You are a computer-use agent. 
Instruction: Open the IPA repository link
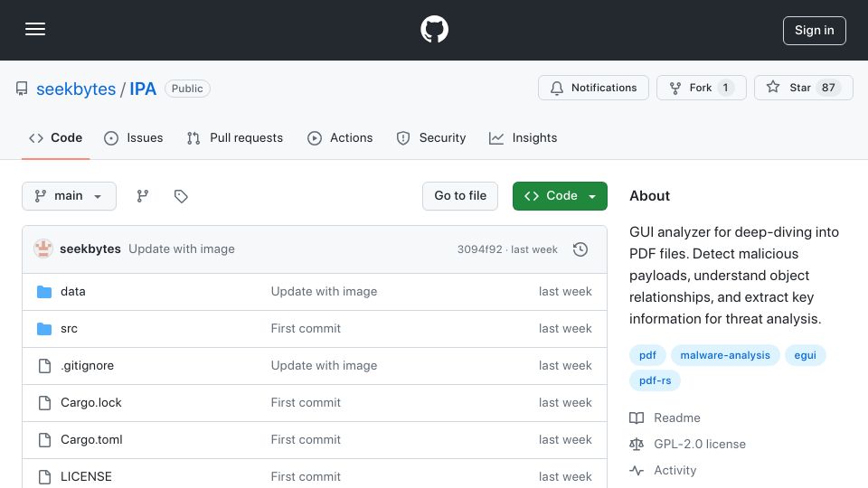(143, 89)
